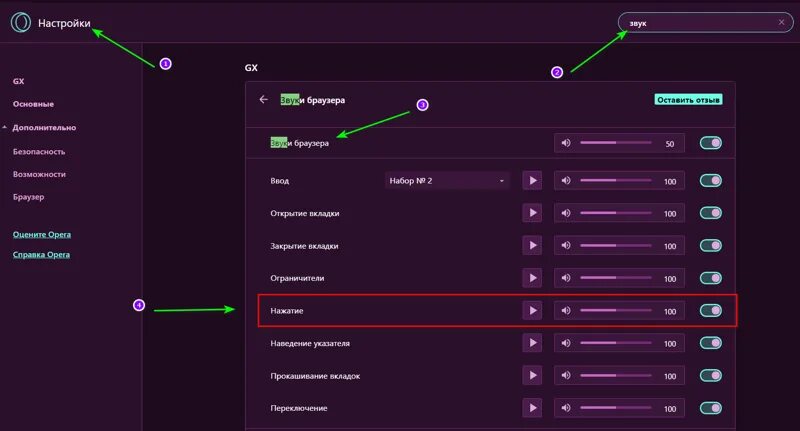Click the Наведение указателя label

(x=310, y=343)
